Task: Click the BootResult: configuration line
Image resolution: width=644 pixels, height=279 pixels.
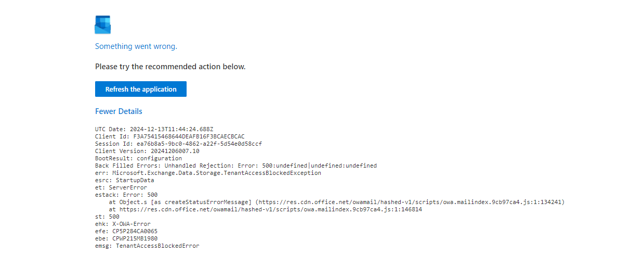Action: tap(138, 158)
